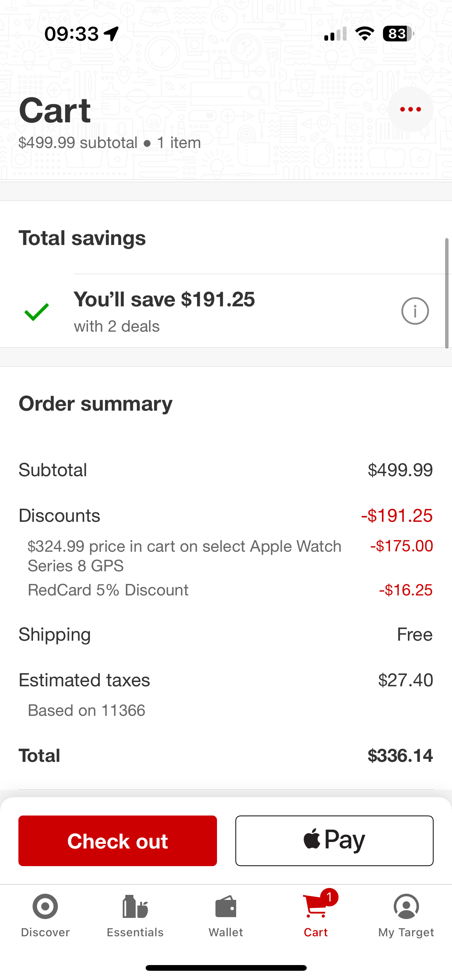Tap the green savings checkmark
This screenshot has width=452, height=980.
[x=36, y=312]
